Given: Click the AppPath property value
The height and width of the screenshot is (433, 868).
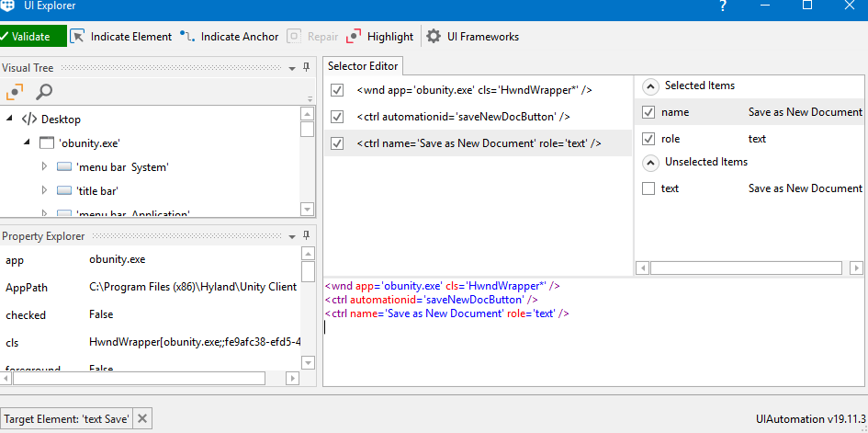Looking at the screenshot, I should pos(193,287).
